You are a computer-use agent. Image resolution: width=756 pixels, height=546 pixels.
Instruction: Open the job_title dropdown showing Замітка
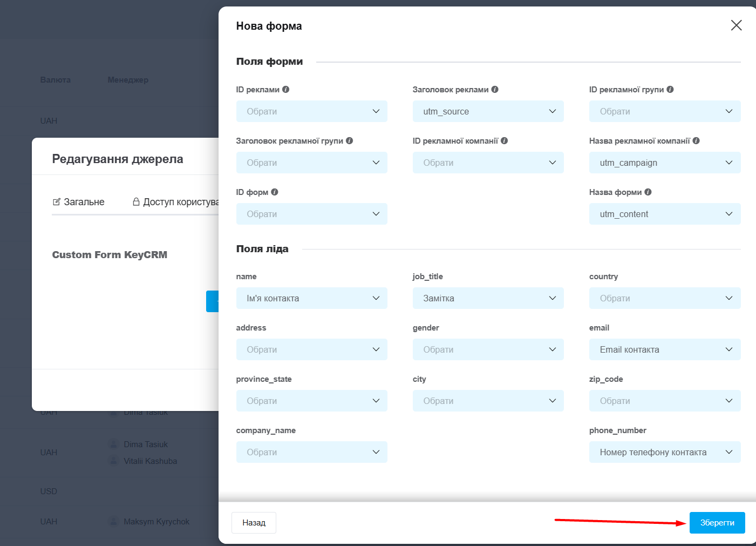tap(488, 298)
